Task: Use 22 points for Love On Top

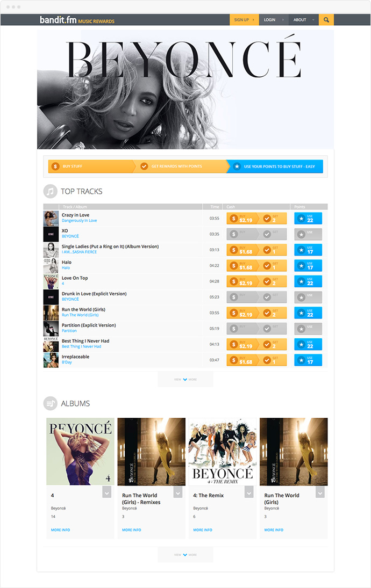Action: click(x=308, y=281)
